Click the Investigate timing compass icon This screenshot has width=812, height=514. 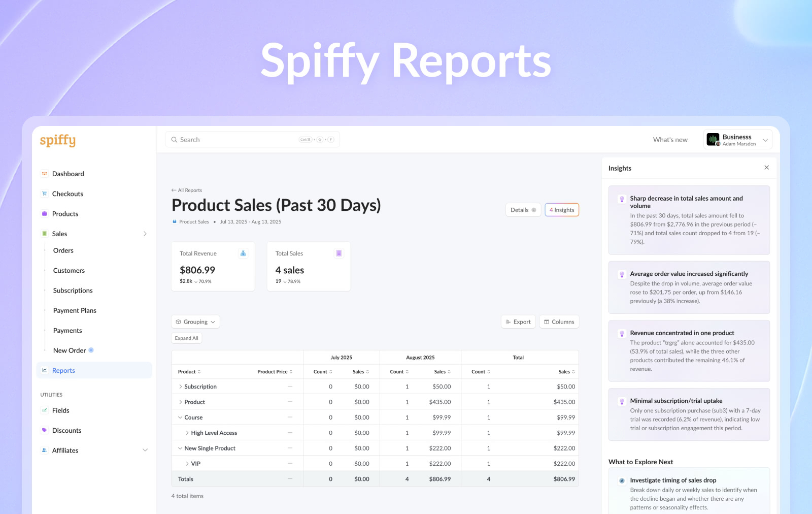point(622,480)
